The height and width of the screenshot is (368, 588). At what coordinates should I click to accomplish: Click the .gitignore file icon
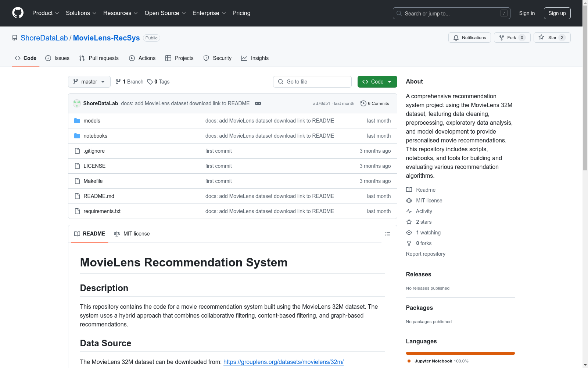click(x=77, y=151)
